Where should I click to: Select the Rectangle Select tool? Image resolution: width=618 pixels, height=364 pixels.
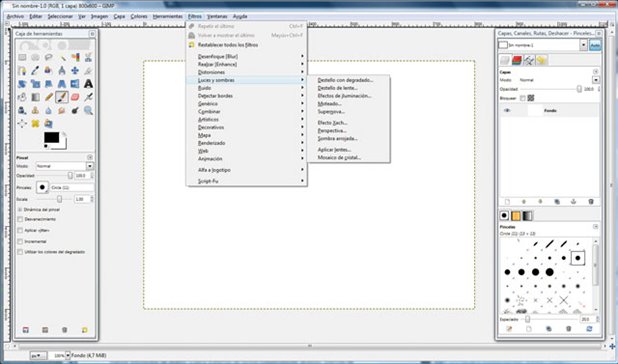(x=22, y=58)
